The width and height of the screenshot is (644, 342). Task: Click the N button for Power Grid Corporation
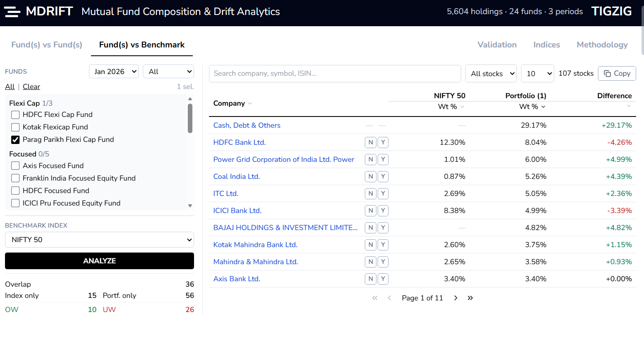click(x=371, y=159)
